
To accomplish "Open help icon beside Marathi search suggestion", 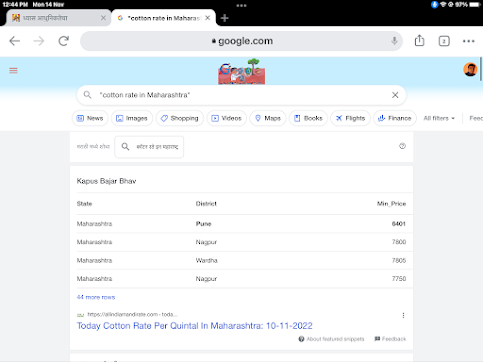I will (402, 146).
